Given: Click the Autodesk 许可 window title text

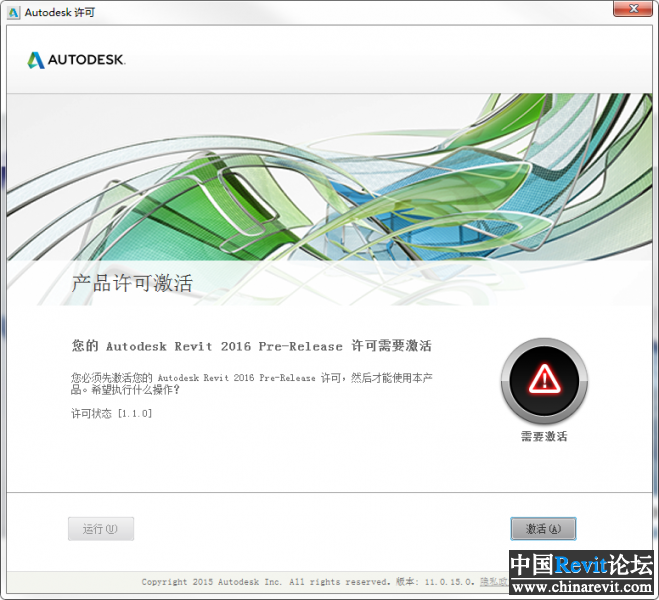Looking at the screenshot, I should (x=60, y=13).
